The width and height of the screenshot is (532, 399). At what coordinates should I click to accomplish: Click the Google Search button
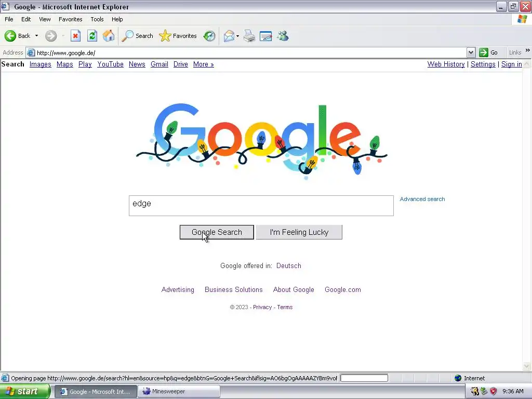[x=217, y=232]
